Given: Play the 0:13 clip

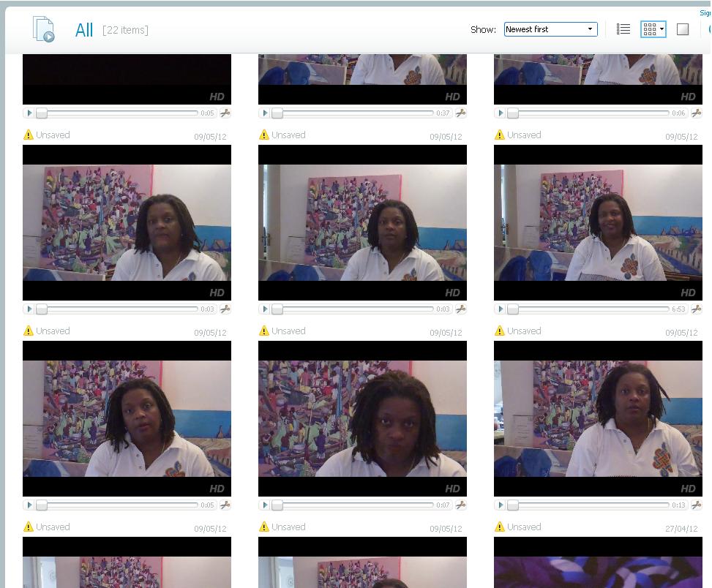Looking at the screenshot, I should pyautogui.click(x=501, y=505).
